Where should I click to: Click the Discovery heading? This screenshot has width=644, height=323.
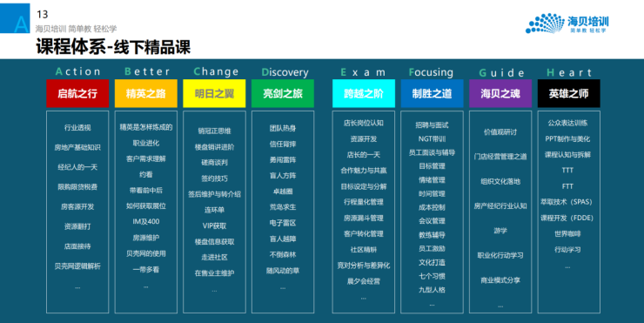point(285,72)
